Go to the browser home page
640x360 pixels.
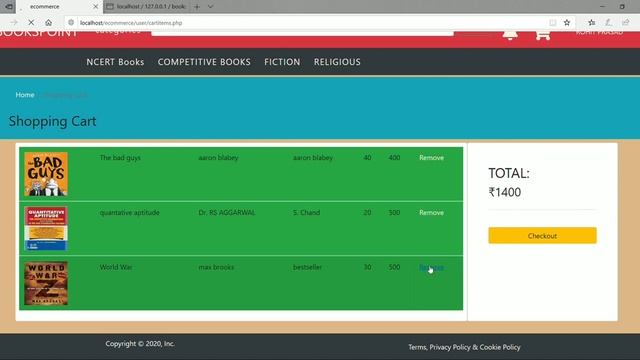(49, 23)
